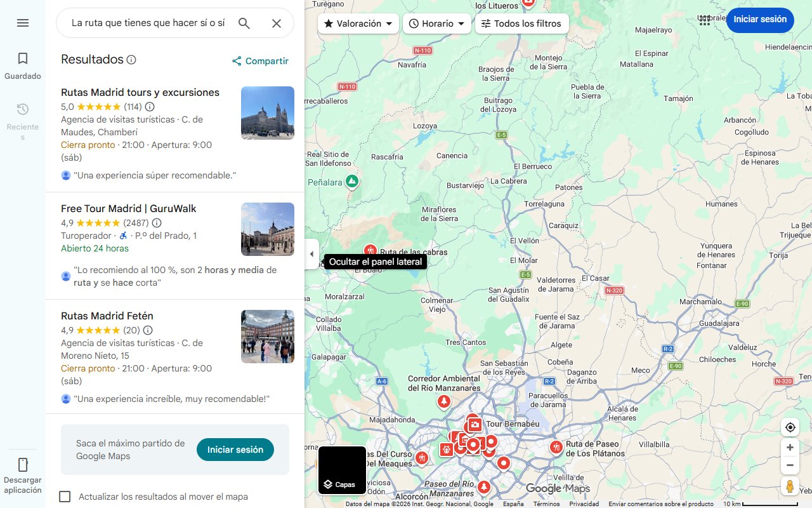812x508 pixels.
Task: Click the Descargar aplicación icon
Action: tap(22, 465)
